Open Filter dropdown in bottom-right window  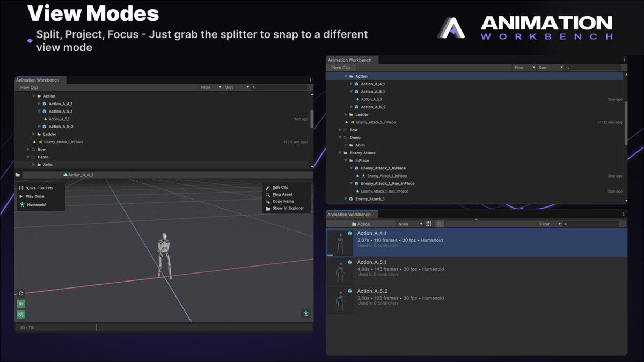(550, 224)
